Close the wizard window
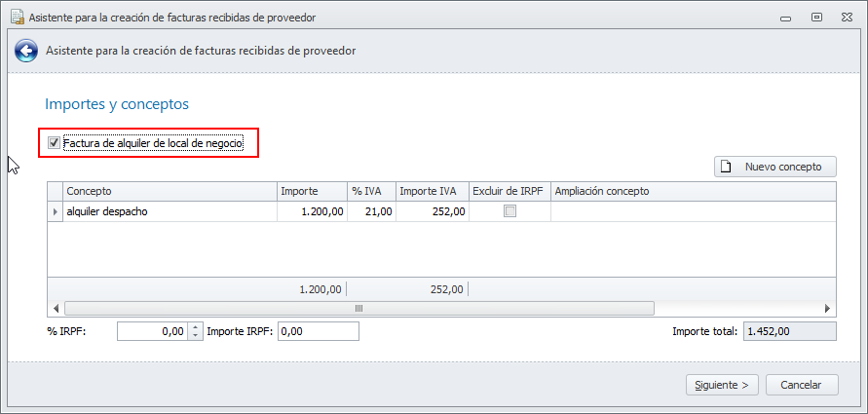The height and width of the screenshot is (414, 868). point(847,18)
